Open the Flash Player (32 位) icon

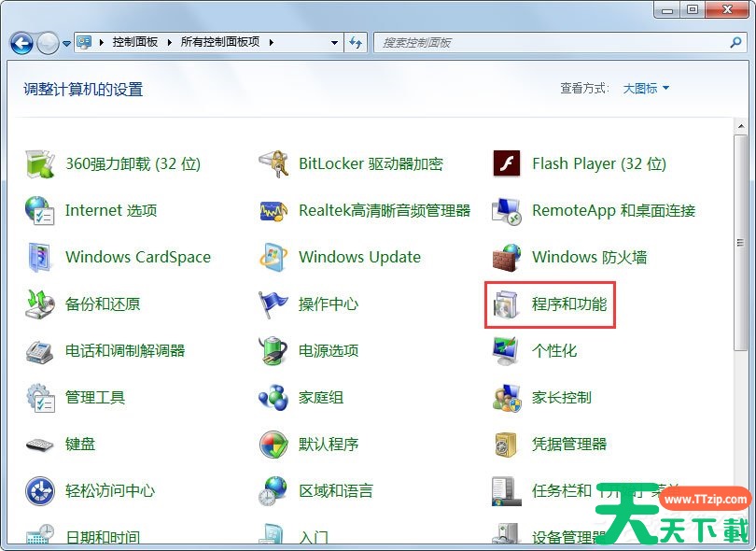pos(506,163)
